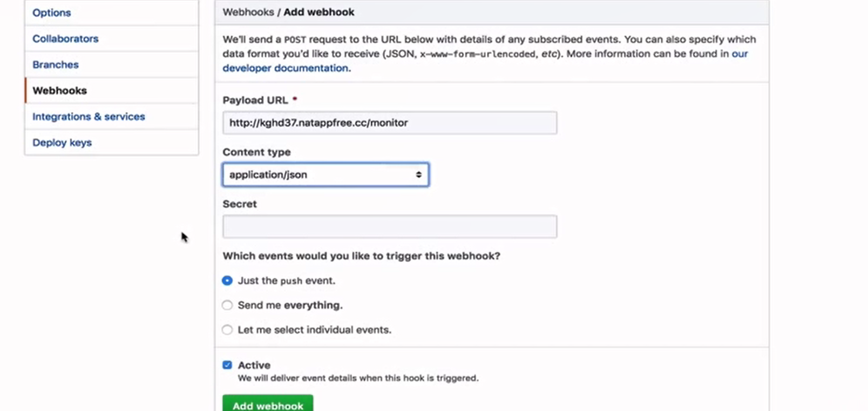Click the Content type dropdown arrows
This screenshot has height=411, width=868.
[418, 174]
